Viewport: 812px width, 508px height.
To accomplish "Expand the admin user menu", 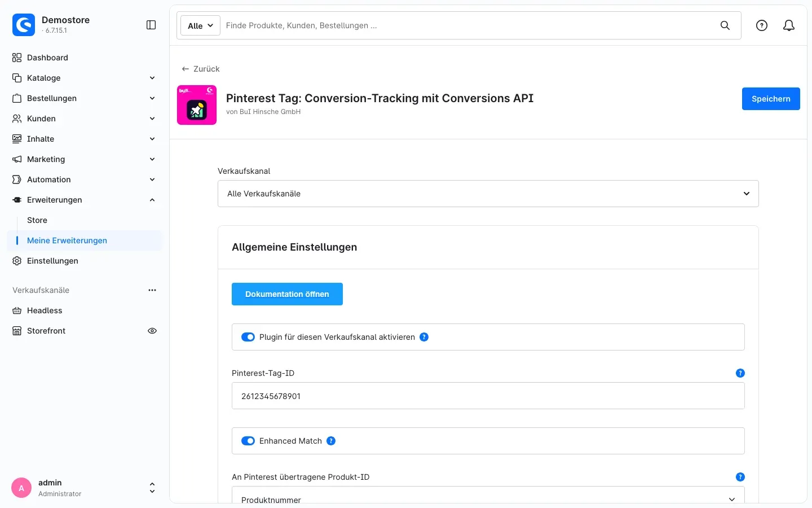I will 152,488.
